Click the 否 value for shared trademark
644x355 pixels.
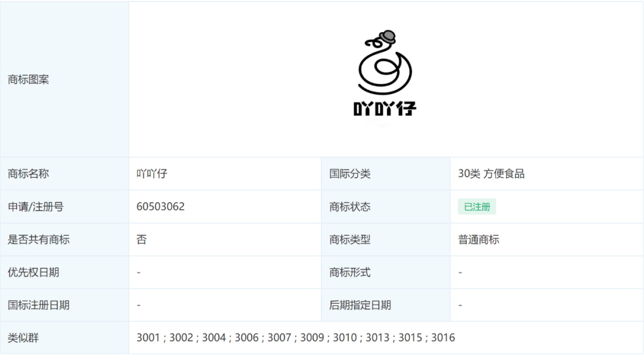[x=142, y=239]
